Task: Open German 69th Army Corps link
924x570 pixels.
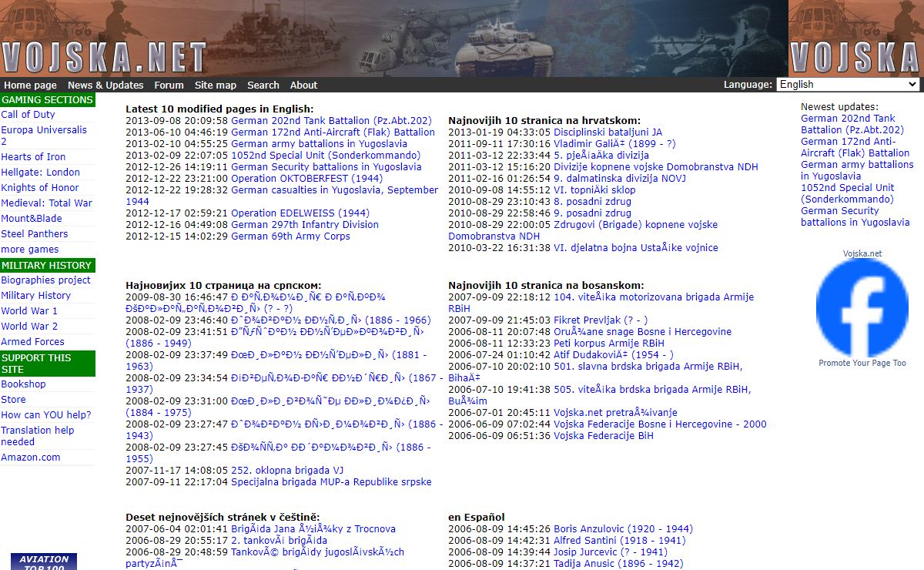Action: (x=290, y=236)
